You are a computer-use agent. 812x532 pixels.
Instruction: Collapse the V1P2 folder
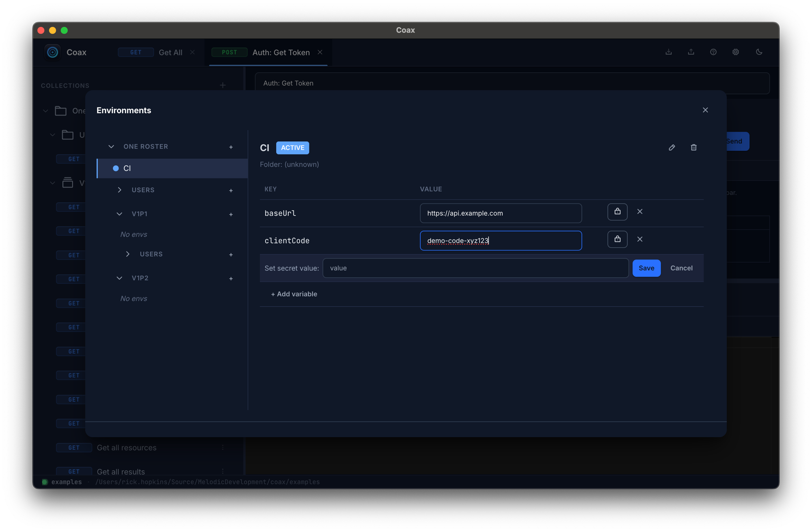[119, 278]
